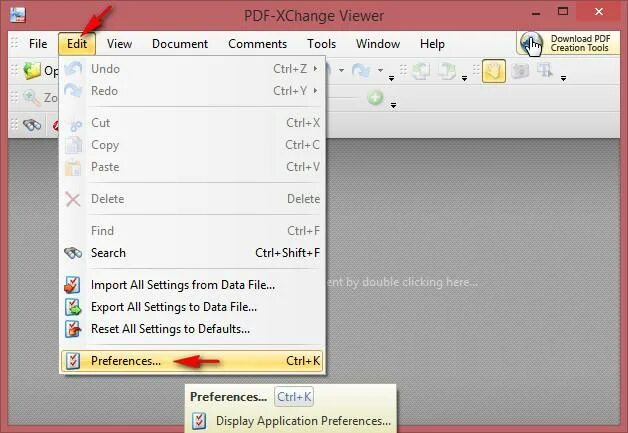
Task: Choose Export All Settings to Data File
Action: point(192,307)
